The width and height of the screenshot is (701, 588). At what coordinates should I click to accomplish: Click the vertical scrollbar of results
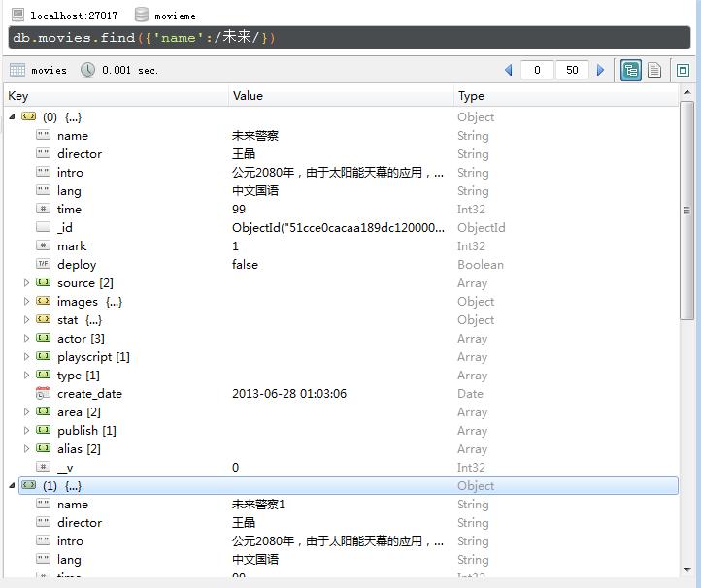coord(687,209)
